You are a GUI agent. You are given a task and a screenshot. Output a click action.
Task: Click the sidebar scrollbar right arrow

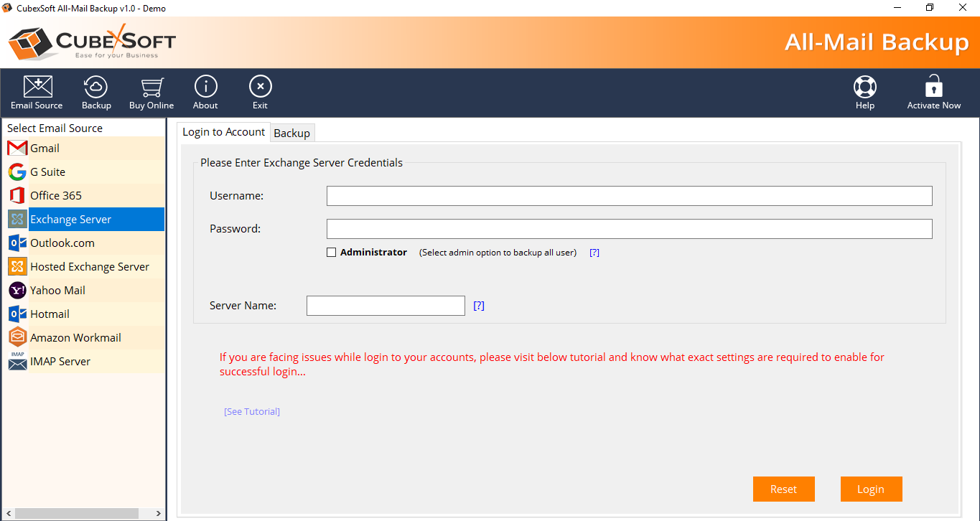click(x=159, y=514)
